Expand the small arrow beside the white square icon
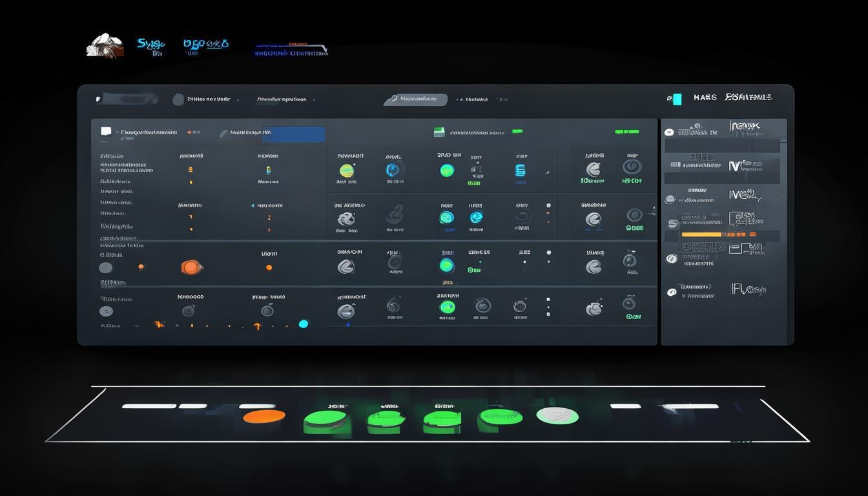This screenshot has width=868, height=496. point(117,132)
